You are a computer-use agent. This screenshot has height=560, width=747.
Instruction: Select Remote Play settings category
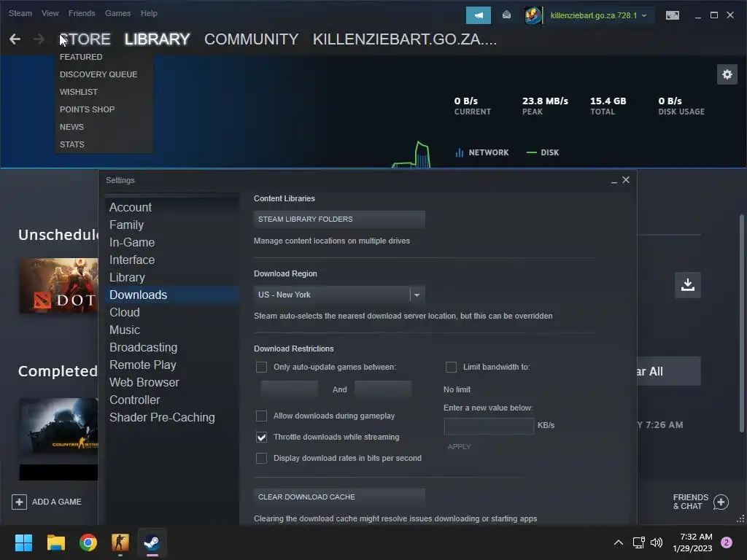click(x=143, y=365)
